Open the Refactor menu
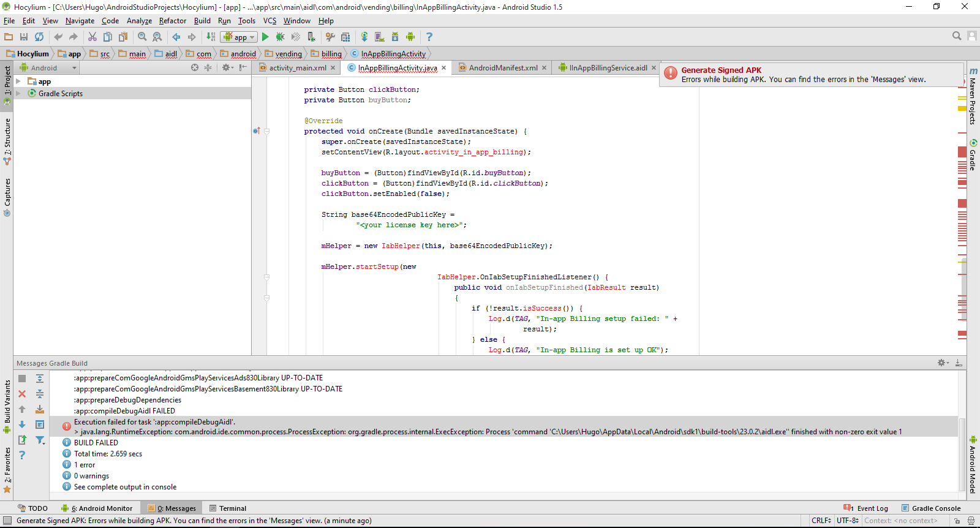980x528 pixels. 173,21
